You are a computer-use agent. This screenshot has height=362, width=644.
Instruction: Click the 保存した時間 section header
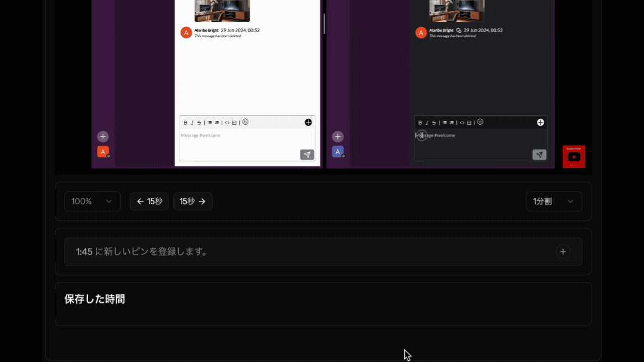[94, 299]
